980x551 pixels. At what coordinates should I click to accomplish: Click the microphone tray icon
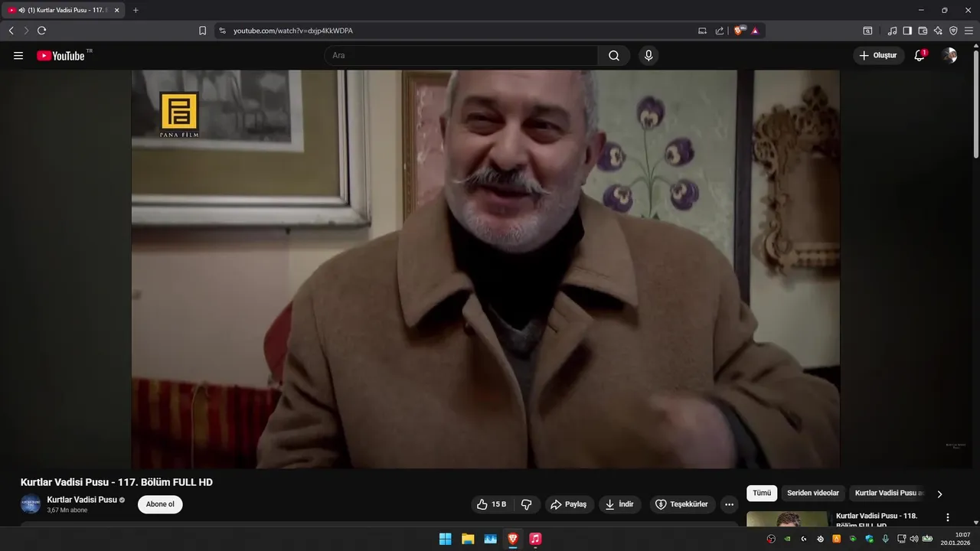(x=885, y=539)
